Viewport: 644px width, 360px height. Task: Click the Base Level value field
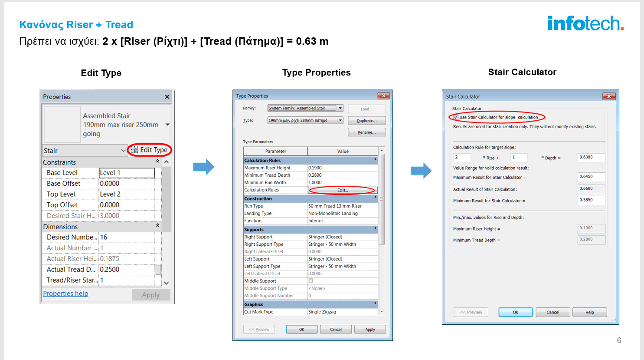click(127, 173)
